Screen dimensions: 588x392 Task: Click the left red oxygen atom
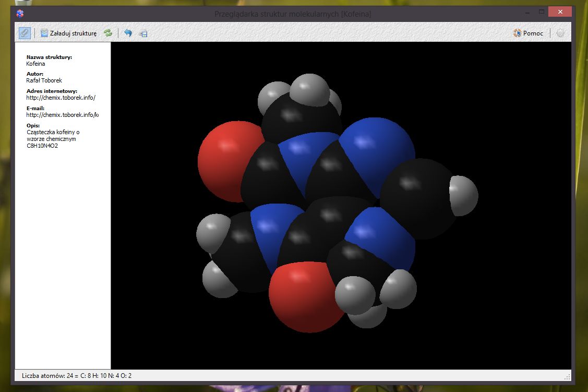pos(222,159)
